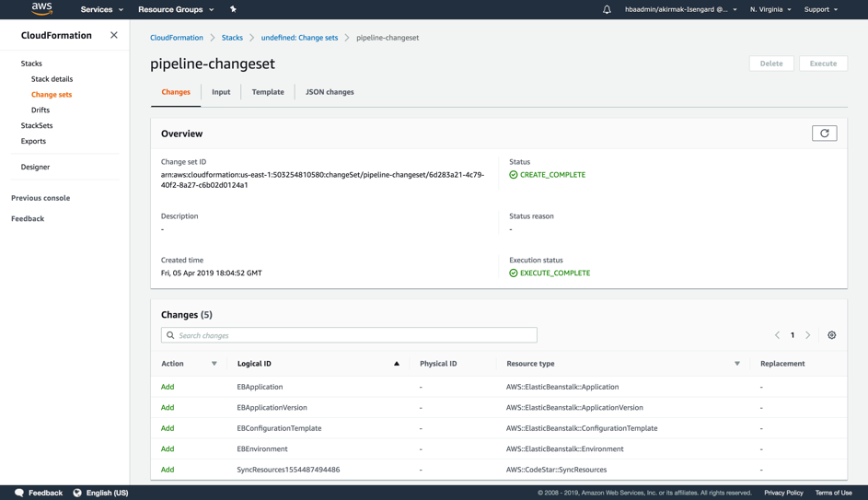Screen dimensions: 868x500
Task: Click sidebar Feedback link
Action: (x=28, y=218)
